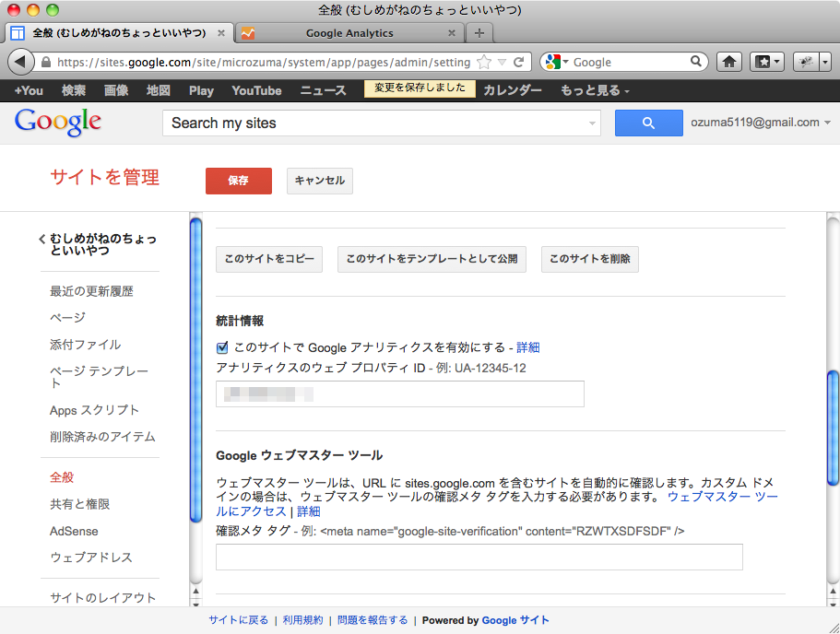Click the Search my sites field
The height and width of the screenshot is (634, 840).
[x=382, y=123]
